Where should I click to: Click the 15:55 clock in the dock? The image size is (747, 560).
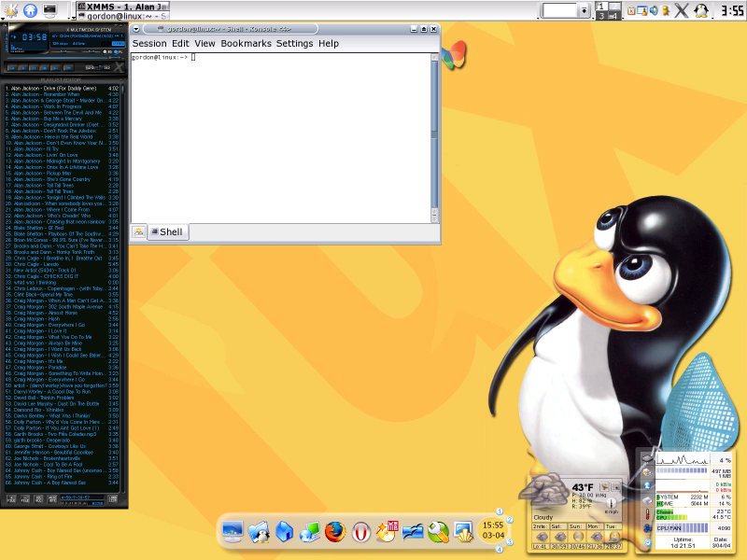click(x=493, y=525)
